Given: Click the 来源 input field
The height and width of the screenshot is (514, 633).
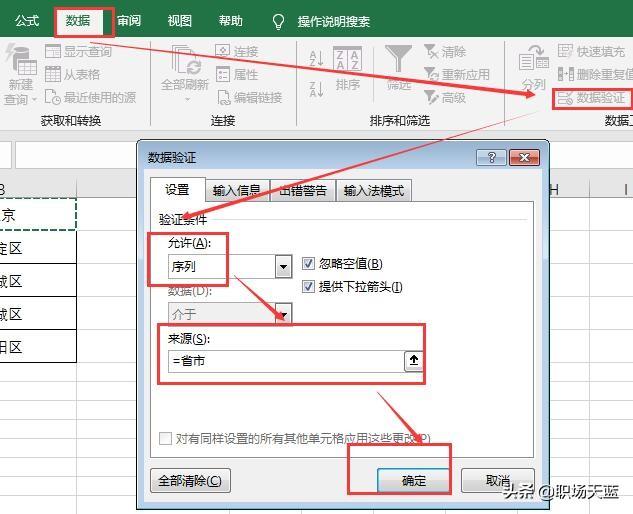Looking at the screenshot, I should click(286, 361).
